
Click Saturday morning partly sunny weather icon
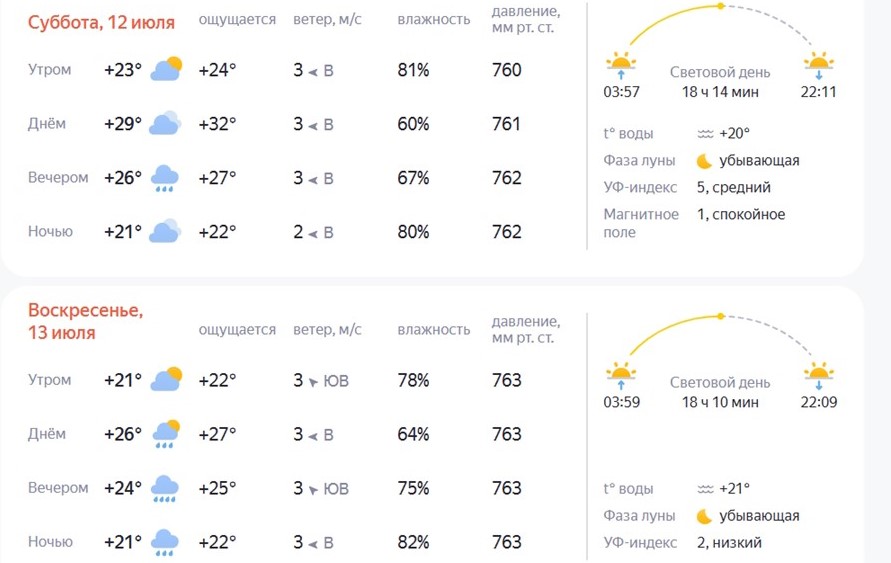click(166, 69)
